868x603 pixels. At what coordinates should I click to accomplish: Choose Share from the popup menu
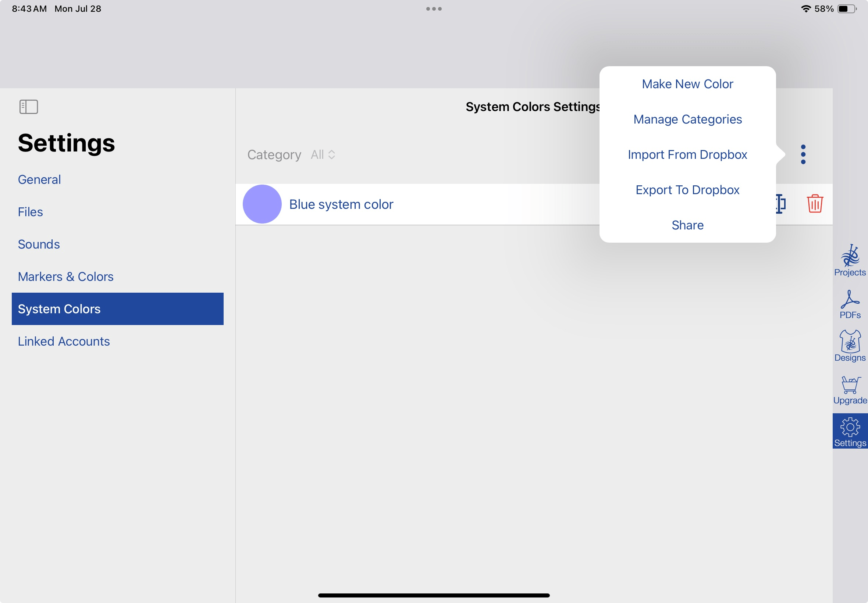pos(687,225)
